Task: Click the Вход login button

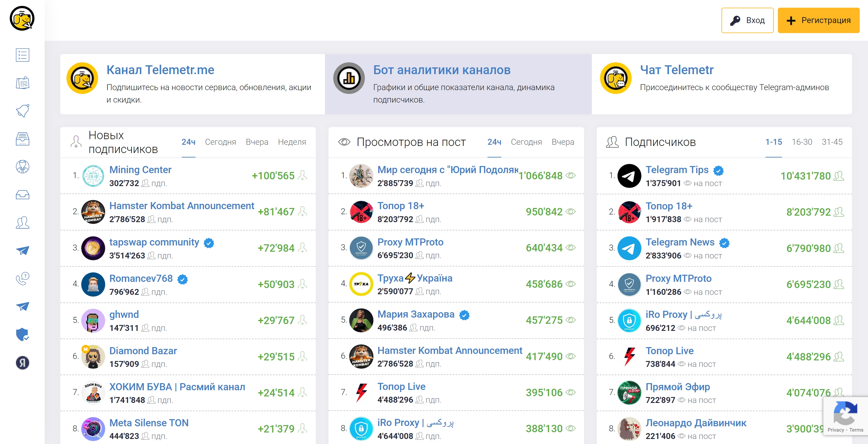Action: [x=747, y=20]
